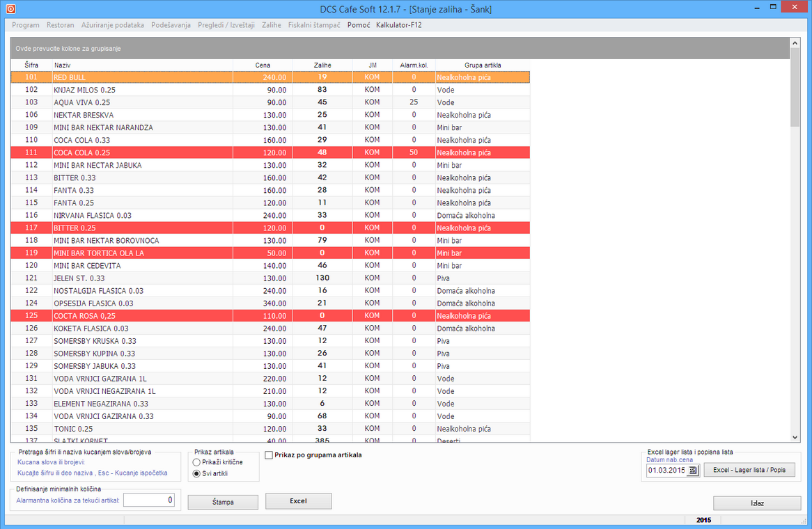Viewport: 812px width, 529px height.
Task: Open the Pregledi / Izveštaji menu
Action: click(226, 25)
